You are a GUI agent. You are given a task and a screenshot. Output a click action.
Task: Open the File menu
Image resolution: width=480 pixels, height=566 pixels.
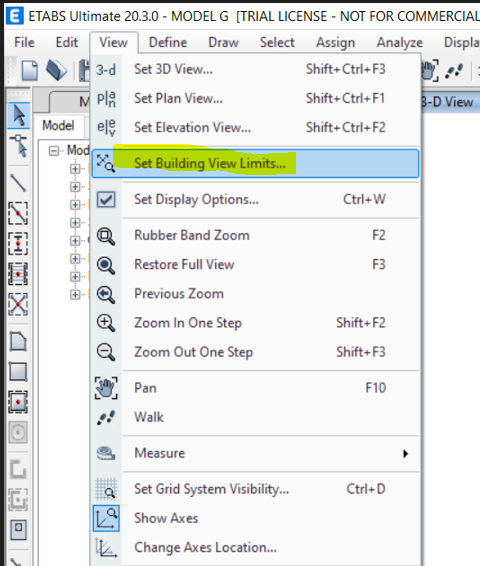click(24, 43)
